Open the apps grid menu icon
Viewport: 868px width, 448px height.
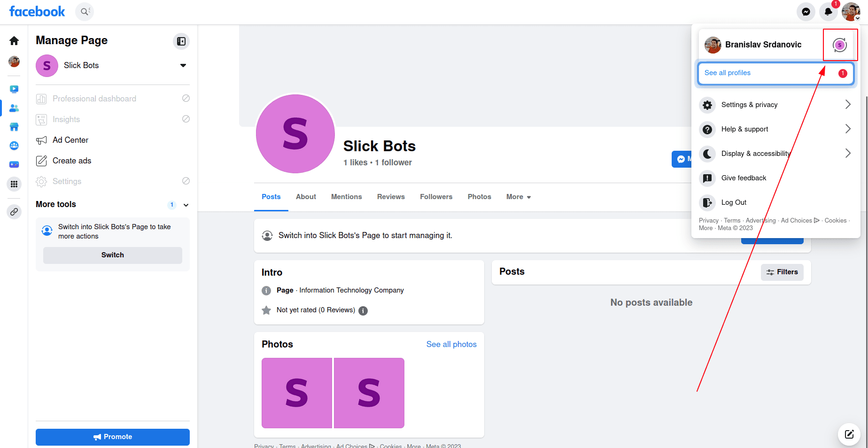(14, 184)
